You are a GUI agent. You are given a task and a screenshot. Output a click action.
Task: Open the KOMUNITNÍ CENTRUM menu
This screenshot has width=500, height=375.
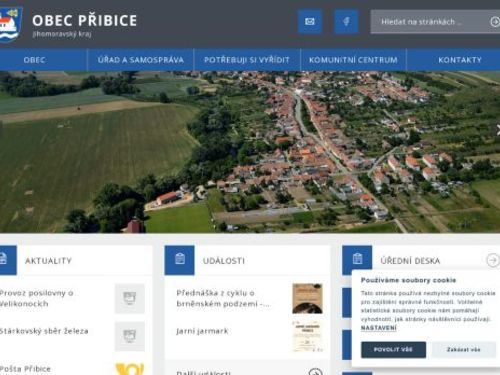point(353,60)
